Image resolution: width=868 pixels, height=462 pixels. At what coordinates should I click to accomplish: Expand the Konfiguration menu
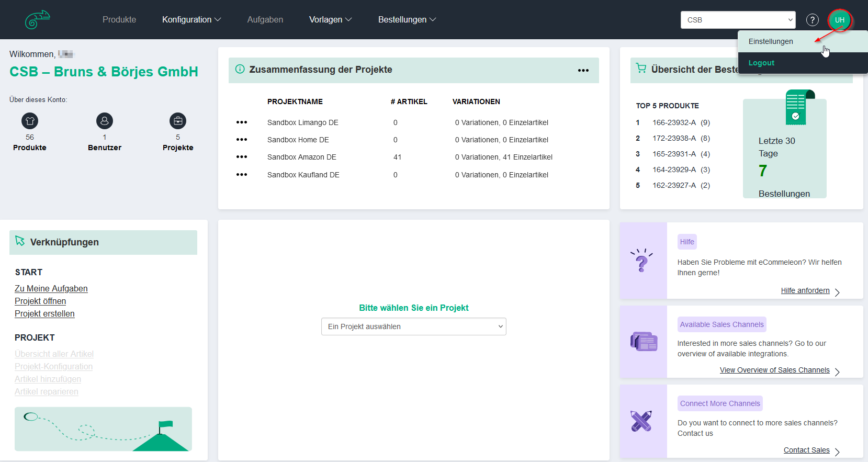[191, 20]
